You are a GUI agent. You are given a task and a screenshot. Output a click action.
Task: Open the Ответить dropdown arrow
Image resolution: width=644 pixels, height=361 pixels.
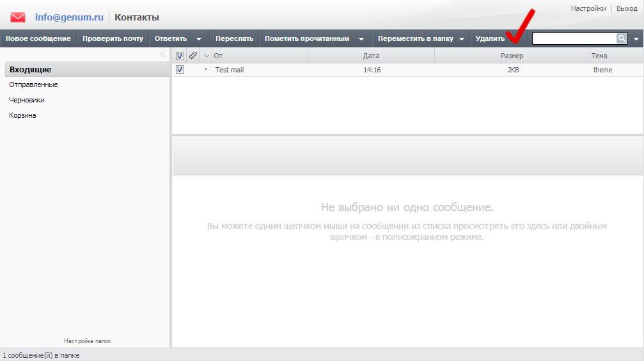pos(199,39)
